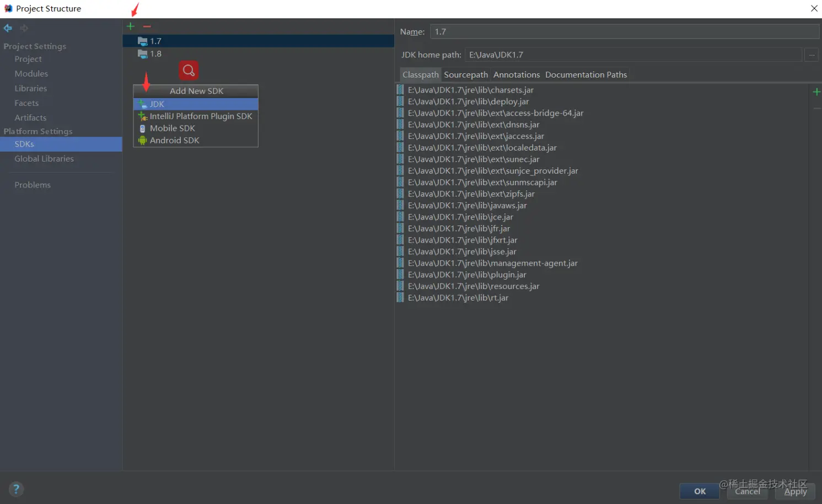
Task: Open the Annotations tab
Action: coord(517,74)
